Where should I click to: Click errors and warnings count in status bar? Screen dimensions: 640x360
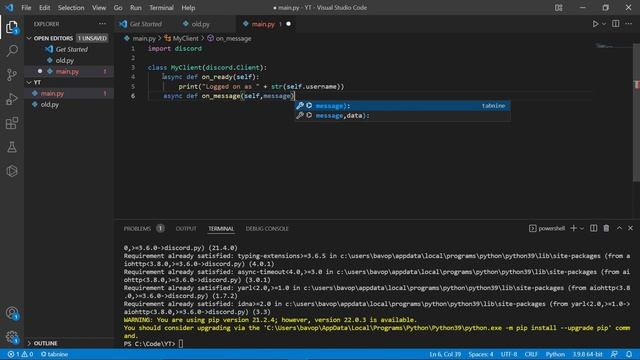click(20, 354)
